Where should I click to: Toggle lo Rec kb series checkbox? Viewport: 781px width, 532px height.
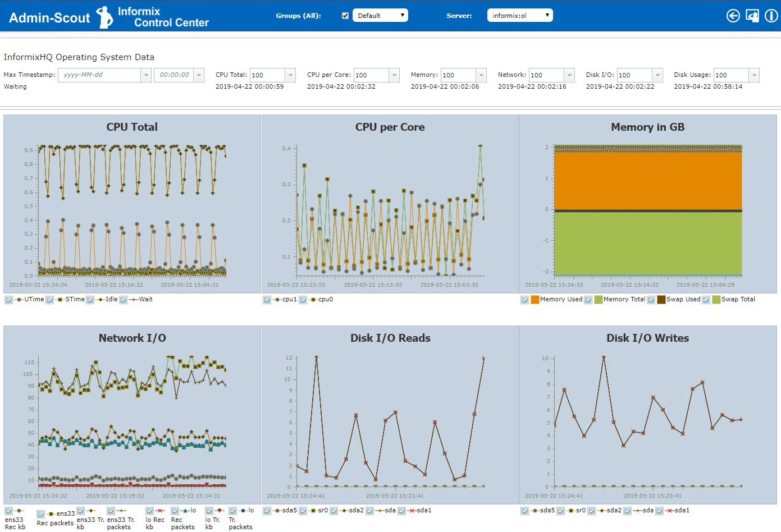click(x=150, y=511)
